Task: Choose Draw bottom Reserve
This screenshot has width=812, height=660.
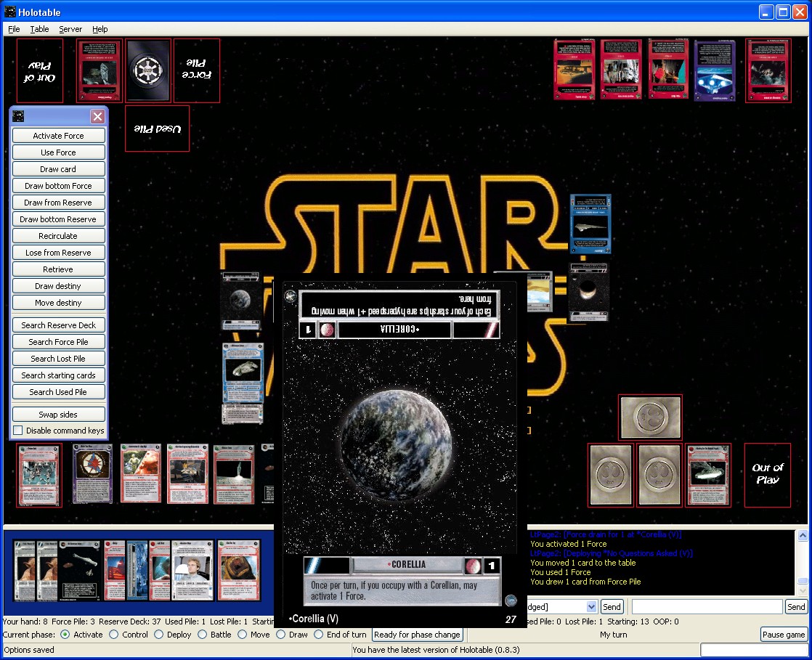Action: click(59, 219)
